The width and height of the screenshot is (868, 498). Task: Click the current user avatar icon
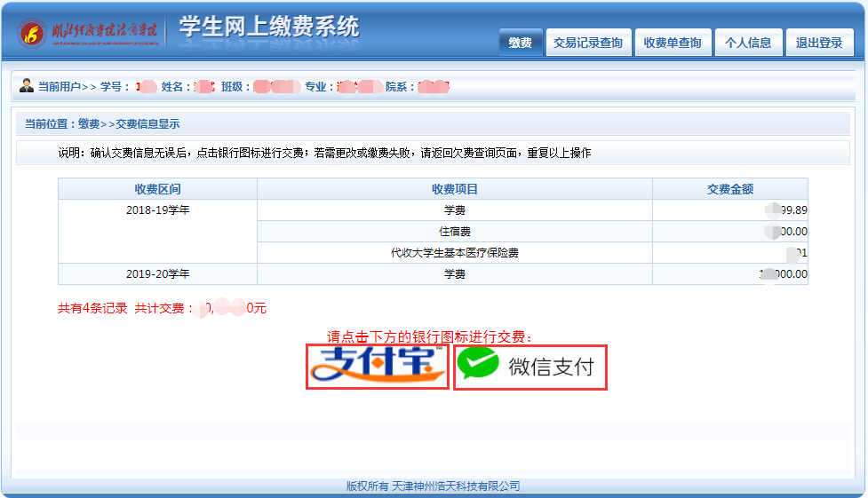pos(27,86)
